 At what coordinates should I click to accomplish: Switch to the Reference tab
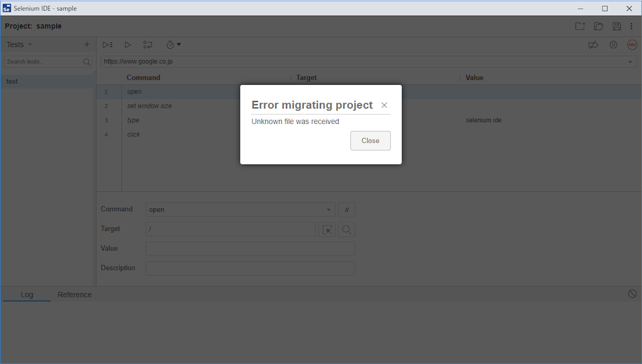click(x=75, y=294)
